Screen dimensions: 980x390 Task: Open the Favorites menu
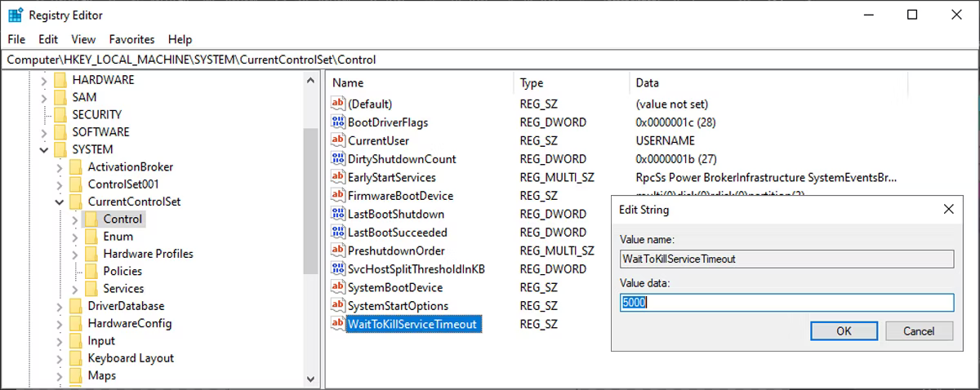pyautogui.click(x=131, y=39)
